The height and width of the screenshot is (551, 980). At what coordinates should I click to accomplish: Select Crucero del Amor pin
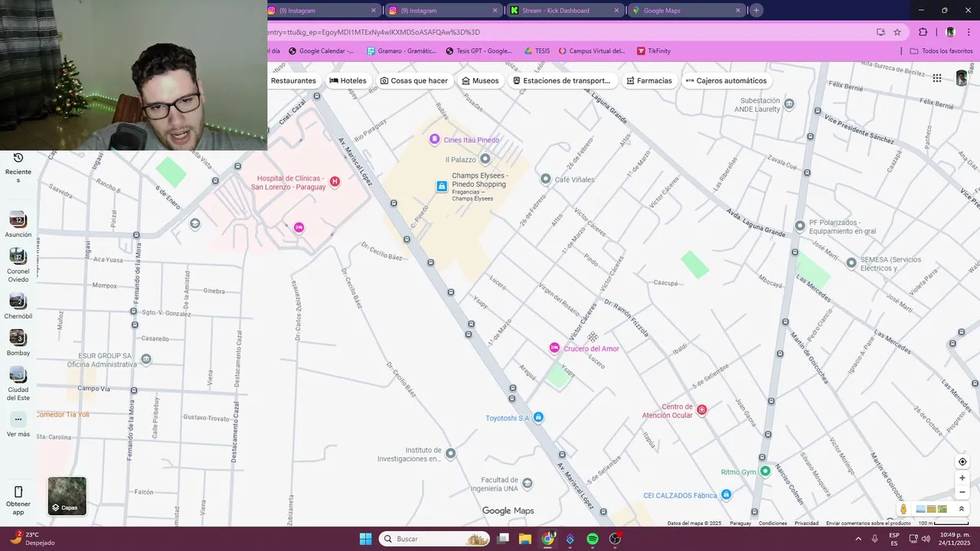pos(554,348)
